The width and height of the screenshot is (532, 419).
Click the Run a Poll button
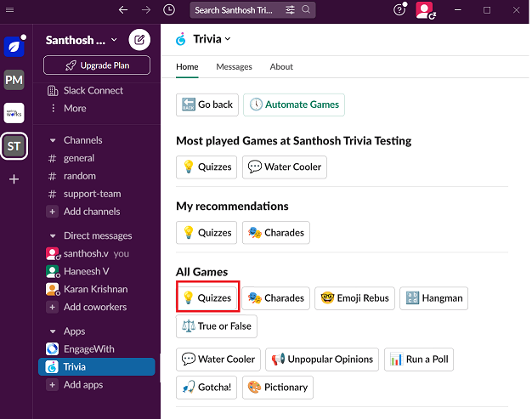(x=419, y=360)
